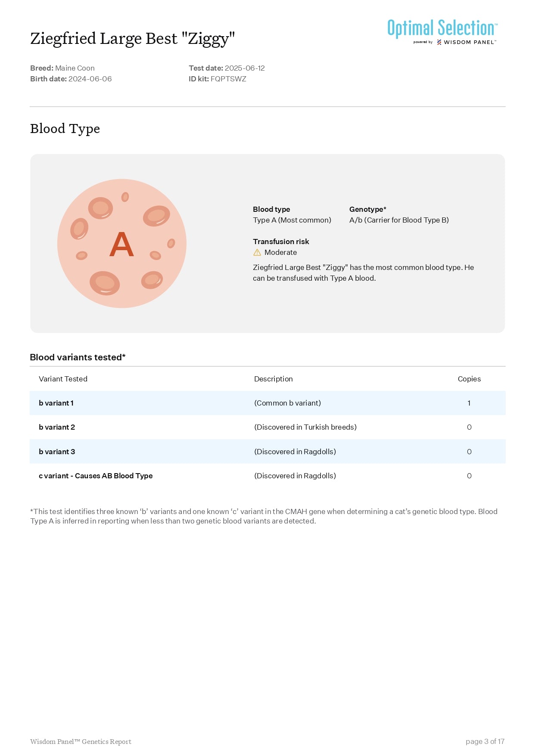535x756 pixels.
Task: Click the Wisdom Panel logo mark
Action: click(439, 42)
